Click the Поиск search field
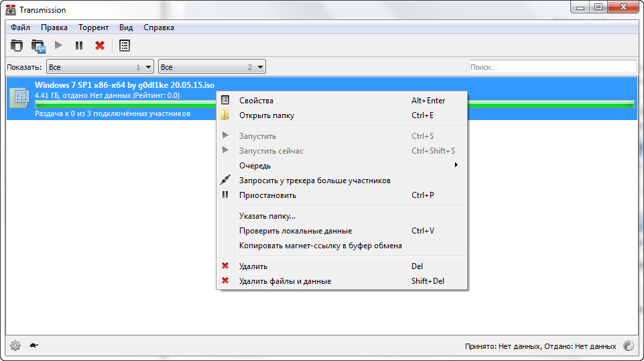Screen dimensions: 644x361 pyautogui.click(x=552, y=67)
